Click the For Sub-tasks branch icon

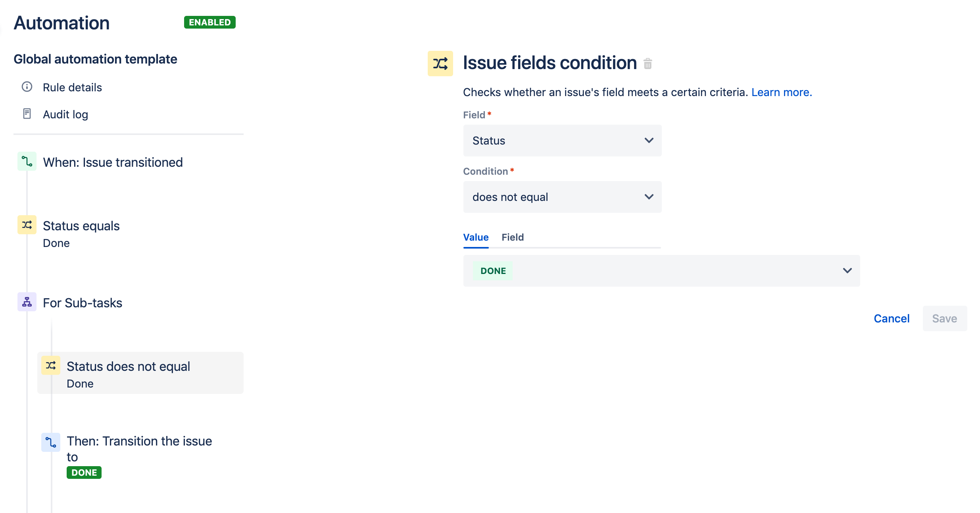(27, 302)
